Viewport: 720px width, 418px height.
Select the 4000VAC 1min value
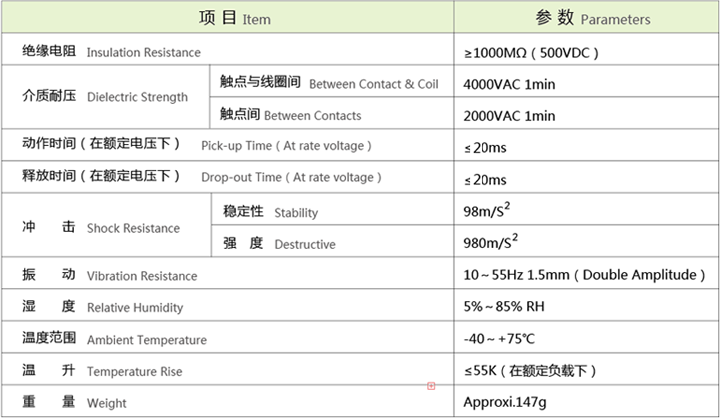pyautogui.click(x=509, y=83)
